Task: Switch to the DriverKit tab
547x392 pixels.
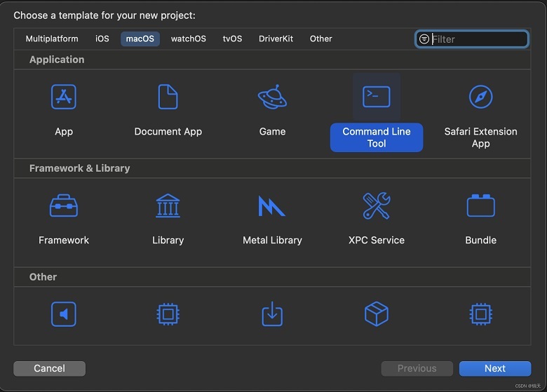Action: tap(276, 39)
